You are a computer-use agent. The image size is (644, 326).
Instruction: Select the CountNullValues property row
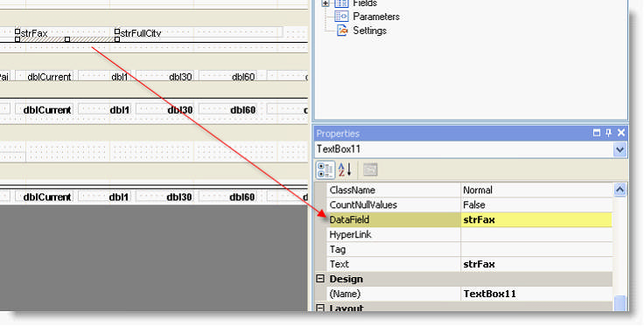tap(470, 205)
